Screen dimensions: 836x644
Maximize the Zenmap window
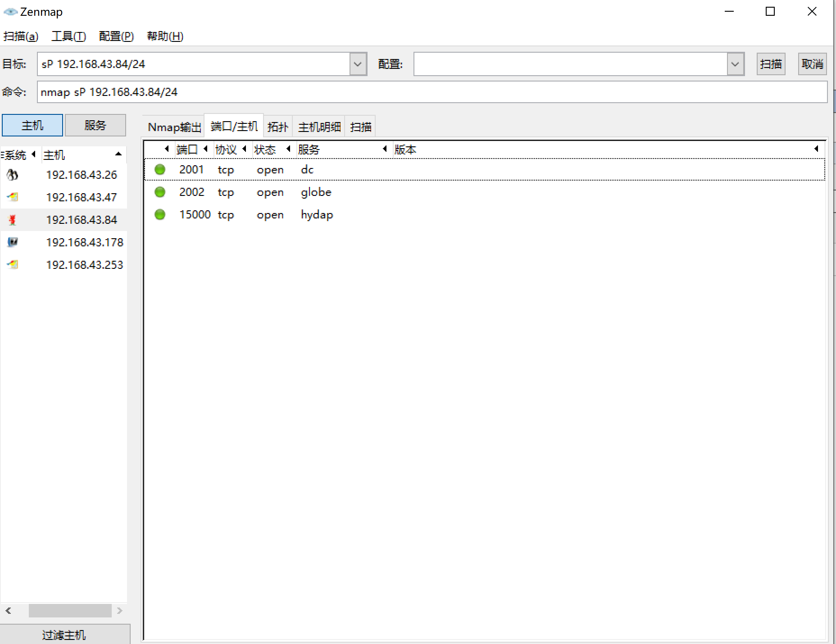pos(770,12)
